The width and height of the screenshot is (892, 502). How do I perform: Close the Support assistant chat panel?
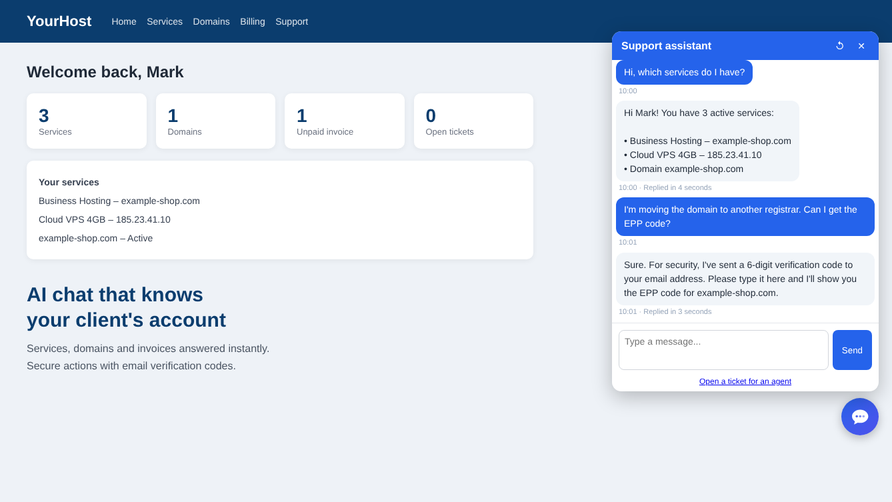(x=861, y=46)
